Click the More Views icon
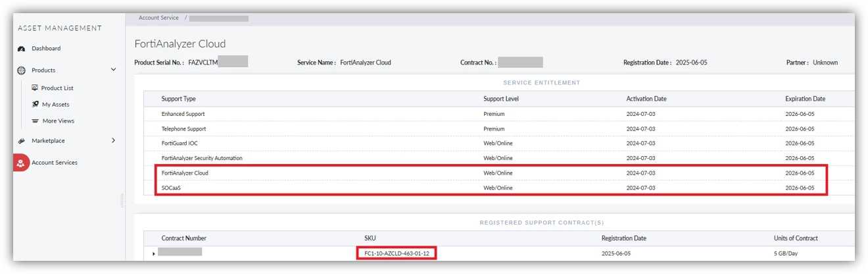The width and height of the screenshot is (868, 274). (35, 121)
